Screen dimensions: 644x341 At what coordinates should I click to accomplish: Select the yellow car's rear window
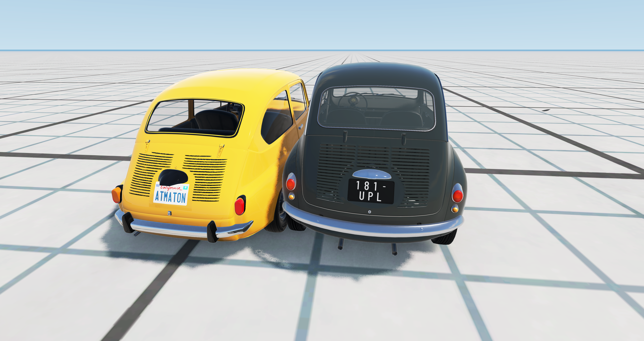coord(195,118)
